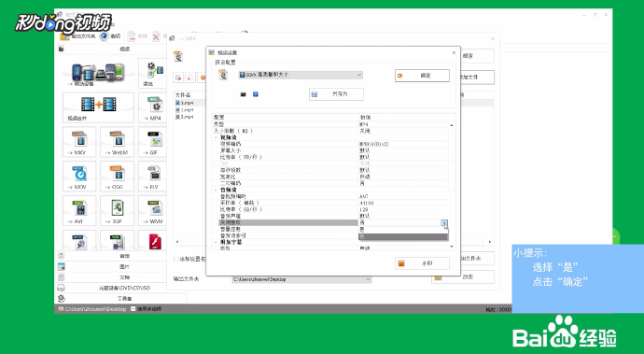Click the 音量控制 setting row
The height and width of the screenshot is (354, 644).
pos(286,229)
